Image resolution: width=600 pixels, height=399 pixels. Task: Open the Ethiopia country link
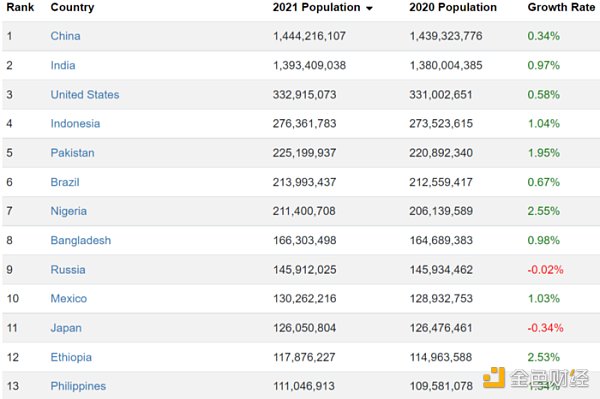pyautogui.click(x=71, y=357)
